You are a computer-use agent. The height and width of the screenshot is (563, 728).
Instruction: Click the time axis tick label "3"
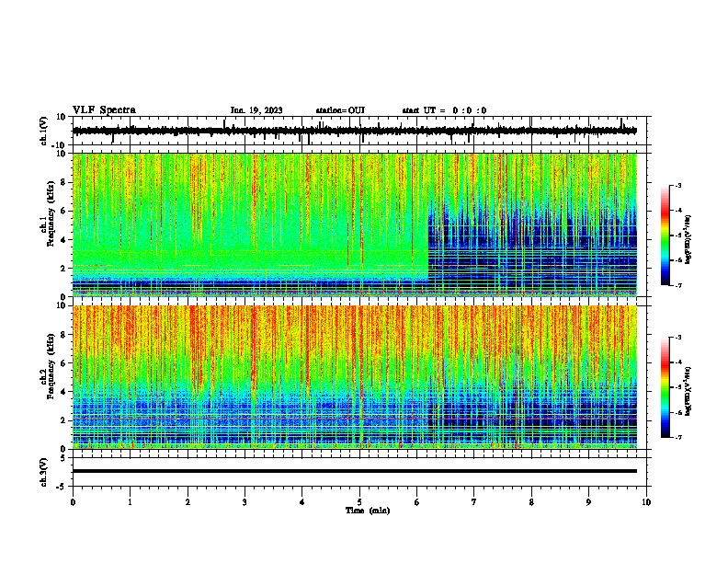[245, 502]
